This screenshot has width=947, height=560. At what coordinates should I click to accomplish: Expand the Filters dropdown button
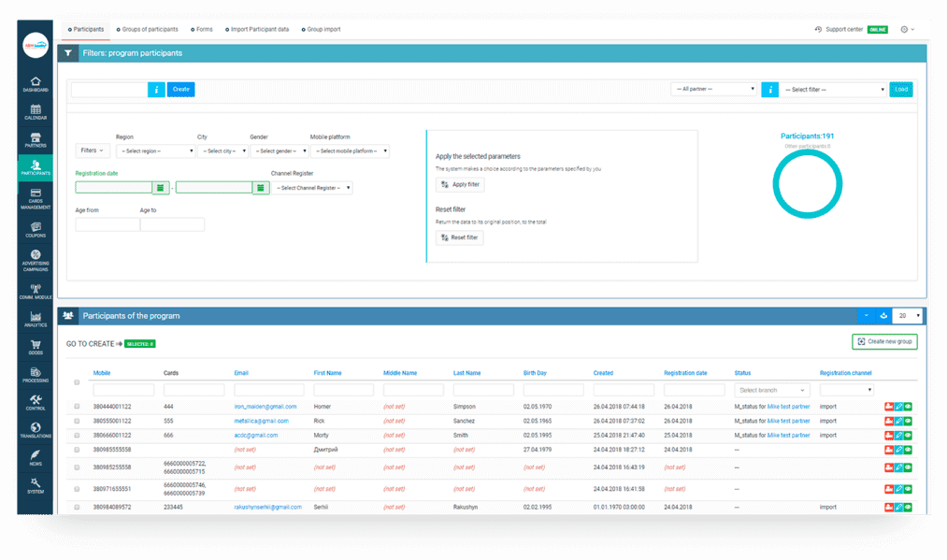93,151
